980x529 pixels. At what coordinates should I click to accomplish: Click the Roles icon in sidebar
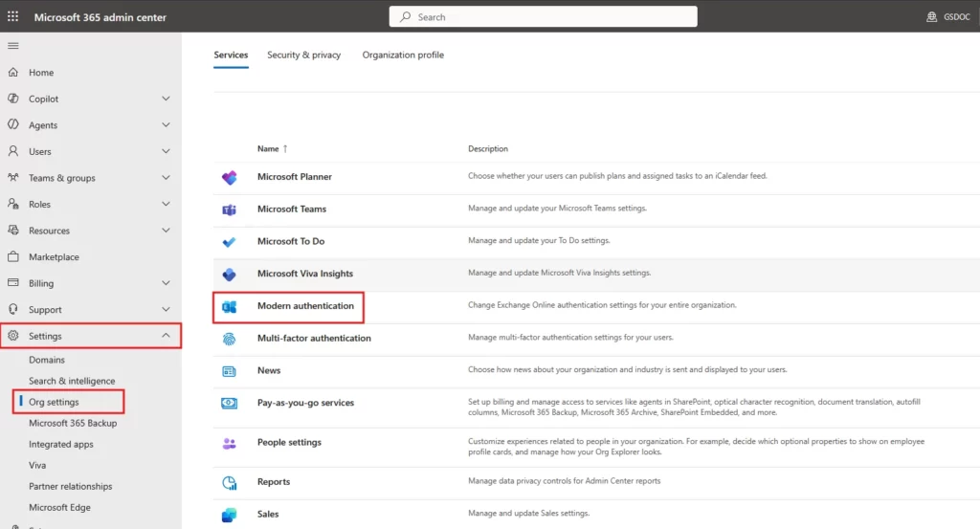click(x=13, y=204)
